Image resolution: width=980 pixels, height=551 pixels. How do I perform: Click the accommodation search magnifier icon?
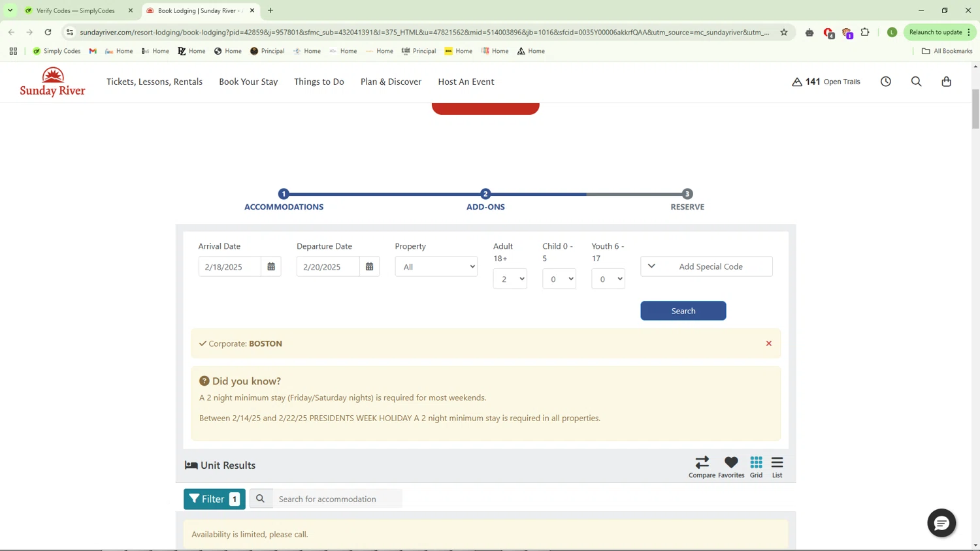click(260, 499)
